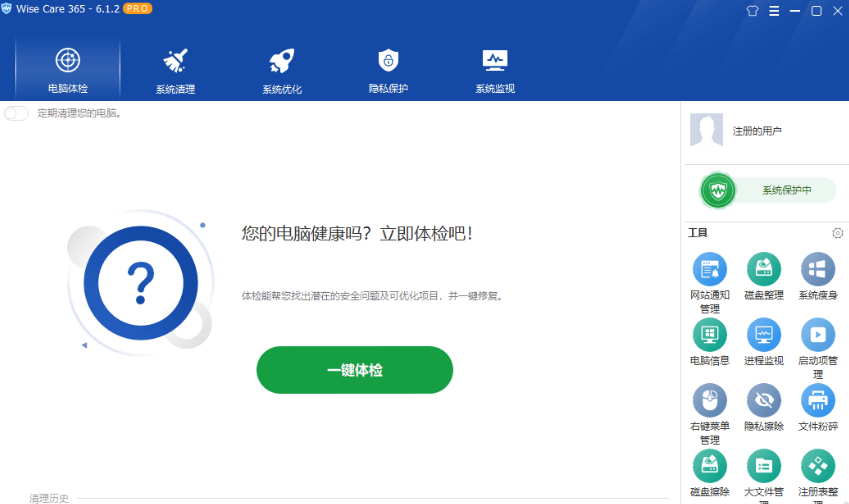Image resolution: width=849 pixels, height=504 pixels.
Task: Maximize the Wise Care 365 window
Action: pos(817,11)
